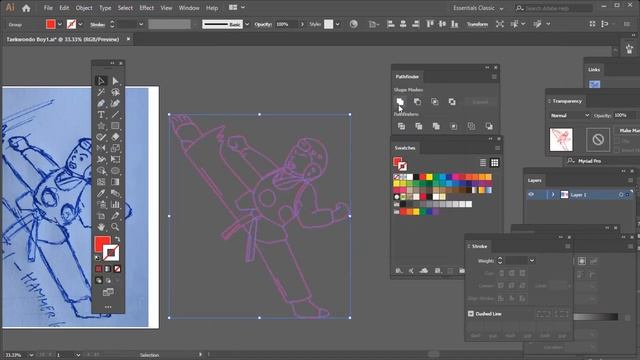This screenshot has height=360, width=640.
Task: Select the Column Graph tool
Action: pos(115,204)
